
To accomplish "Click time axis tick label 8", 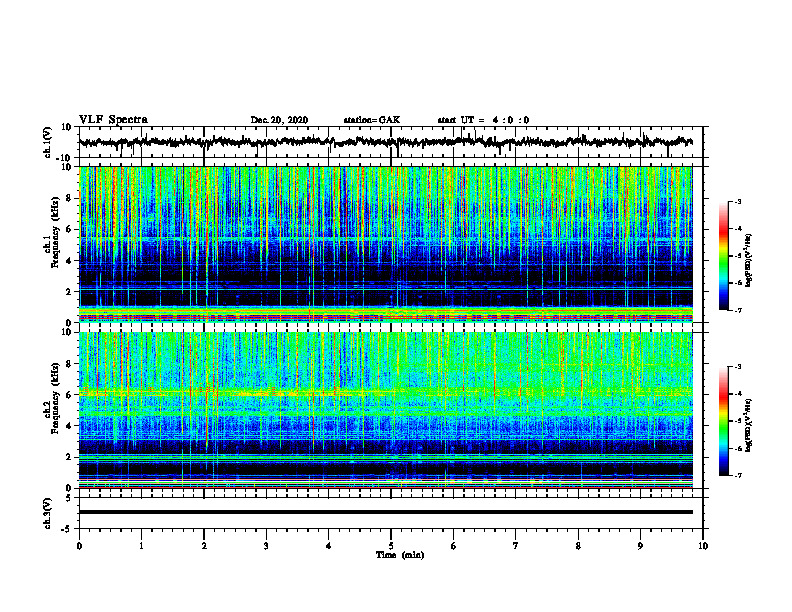I will [x=578, y=546].
